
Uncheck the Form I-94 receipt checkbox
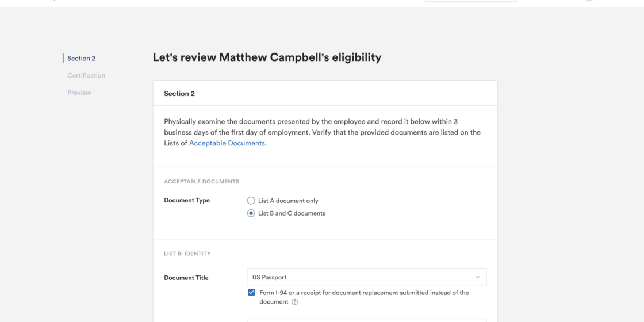[251, 293]
